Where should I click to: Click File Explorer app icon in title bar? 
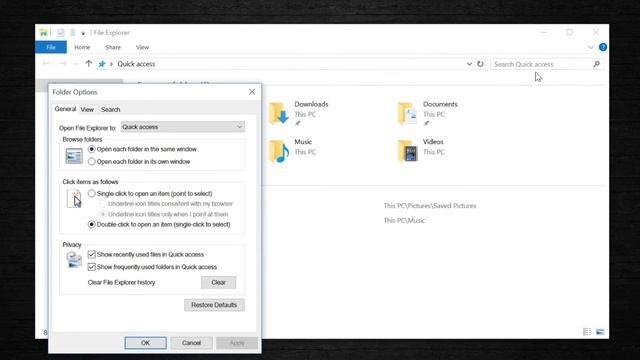44,33
